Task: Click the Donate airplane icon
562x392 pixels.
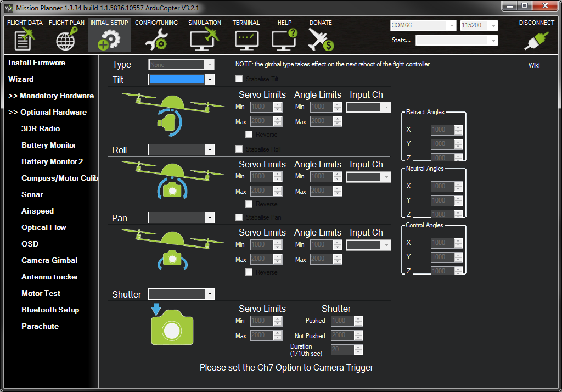Action: 321,40
